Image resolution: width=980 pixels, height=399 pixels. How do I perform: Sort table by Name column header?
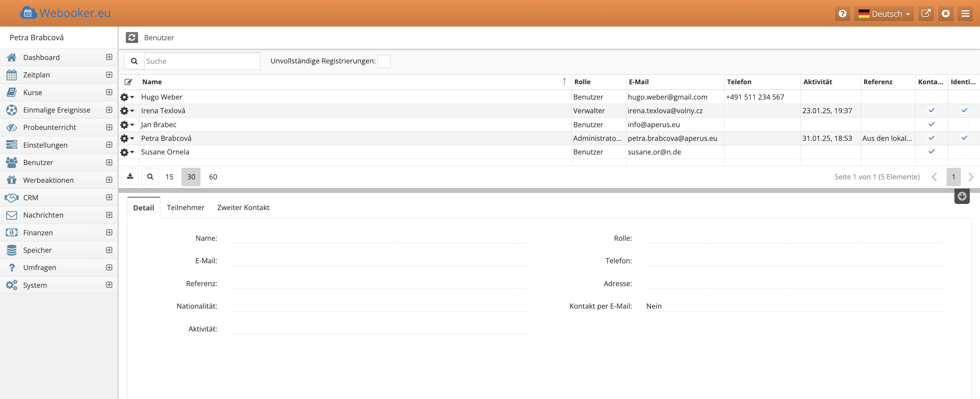pos(152,82)
